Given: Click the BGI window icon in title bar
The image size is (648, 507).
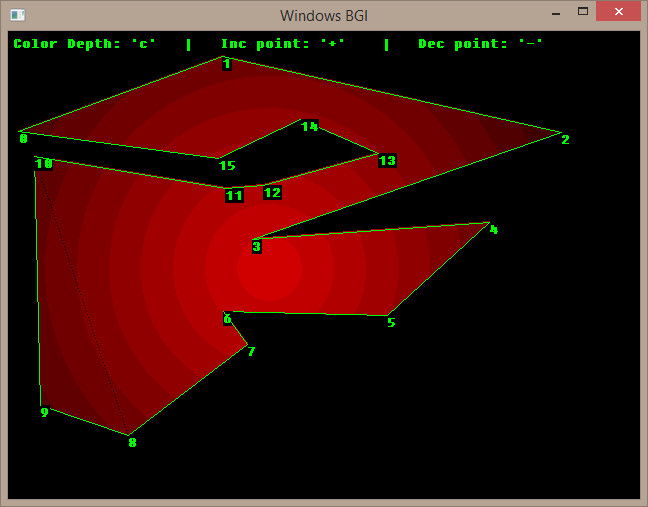Looking at the screenshot, I should point(17,14).
